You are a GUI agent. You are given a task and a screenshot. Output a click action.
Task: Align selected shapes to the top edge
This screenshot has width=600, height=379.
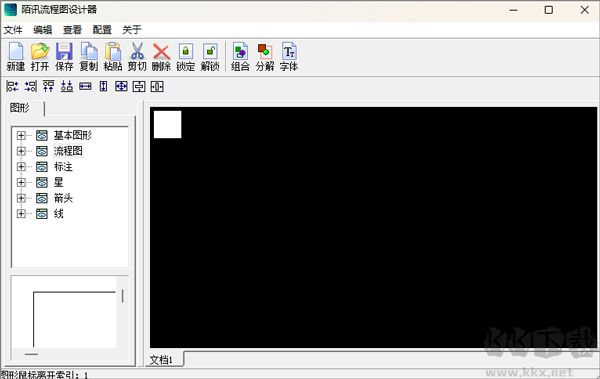pos(49,86)
